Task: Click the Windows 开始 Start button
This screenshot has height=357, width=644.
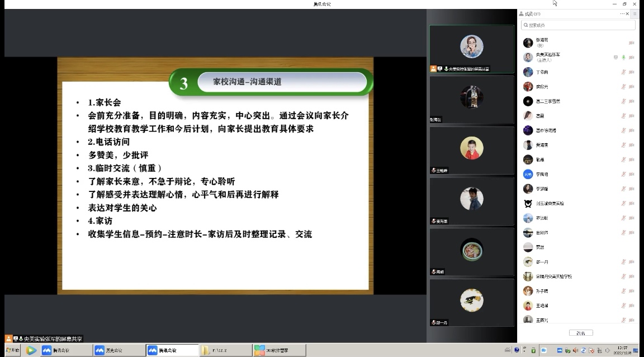Action: click(x=11, y=351)
